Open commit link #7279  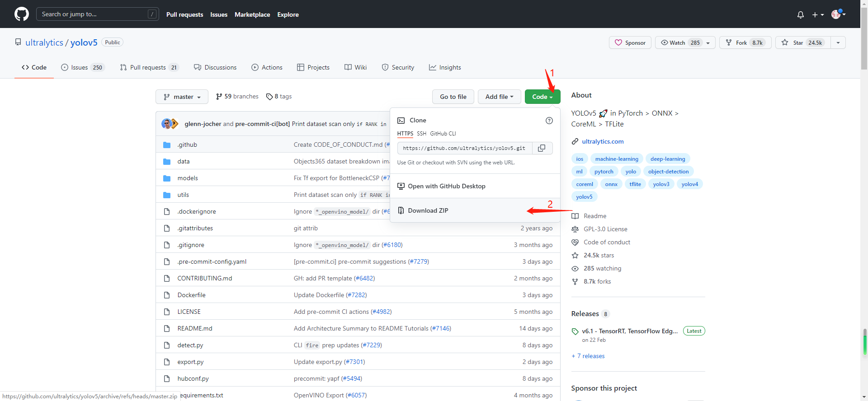pos(419,261)
